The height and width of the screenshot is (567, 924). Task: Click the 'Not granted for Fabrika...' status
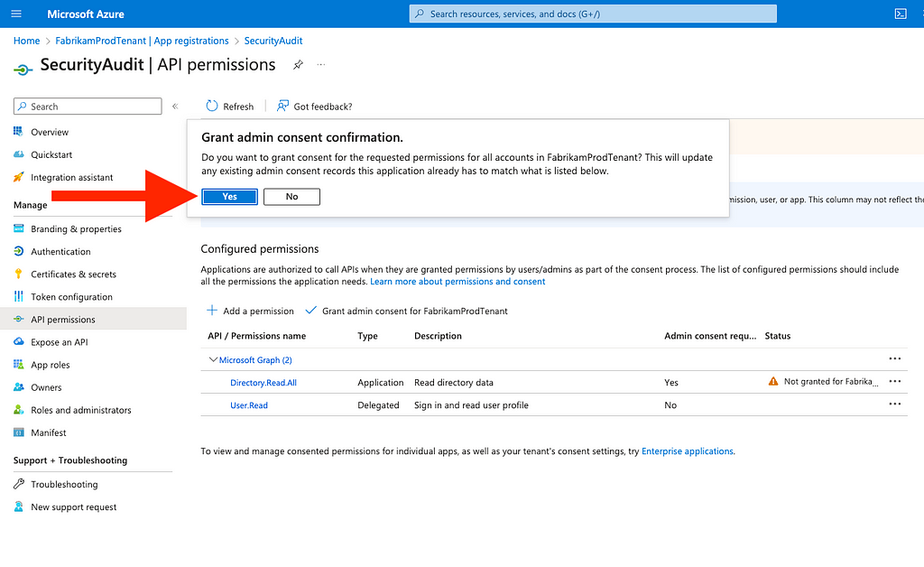pyautogui.click(x=831, y=381)
